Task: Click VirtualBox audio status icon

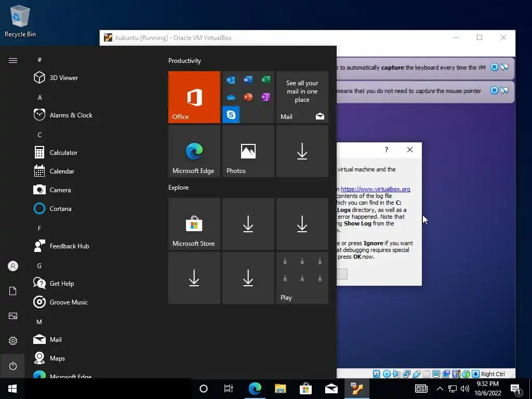Action: [396, 374]
